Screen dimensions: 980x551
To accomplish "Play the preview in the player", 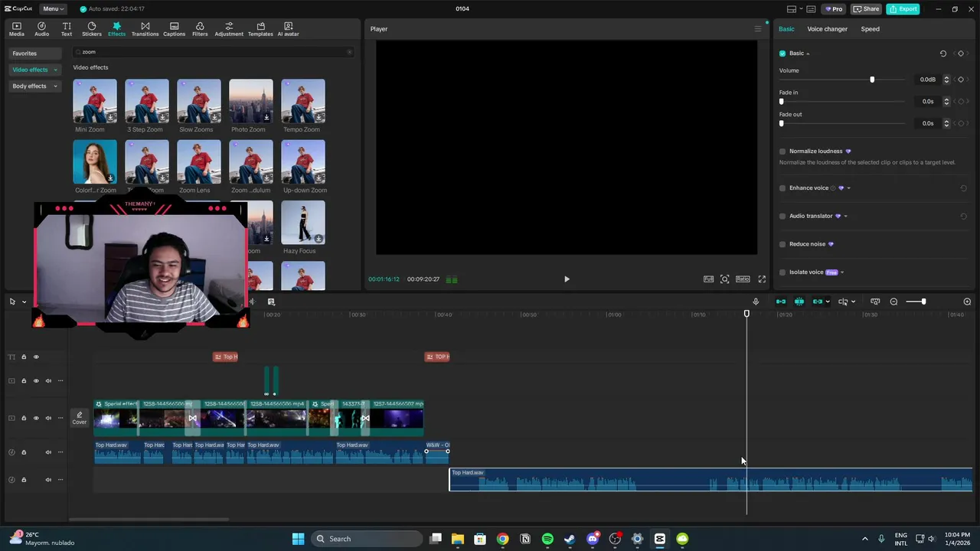I will (567, 279).
